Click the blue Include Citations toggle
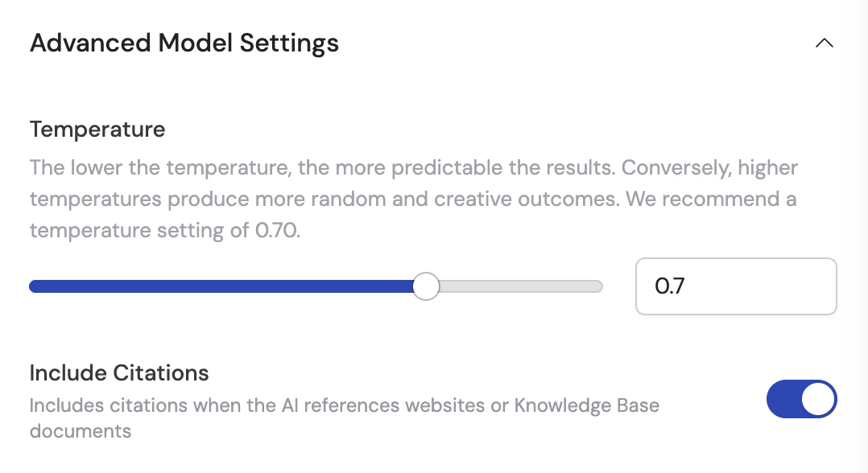This screenshot has height=473, width=868. coord(802,399)
